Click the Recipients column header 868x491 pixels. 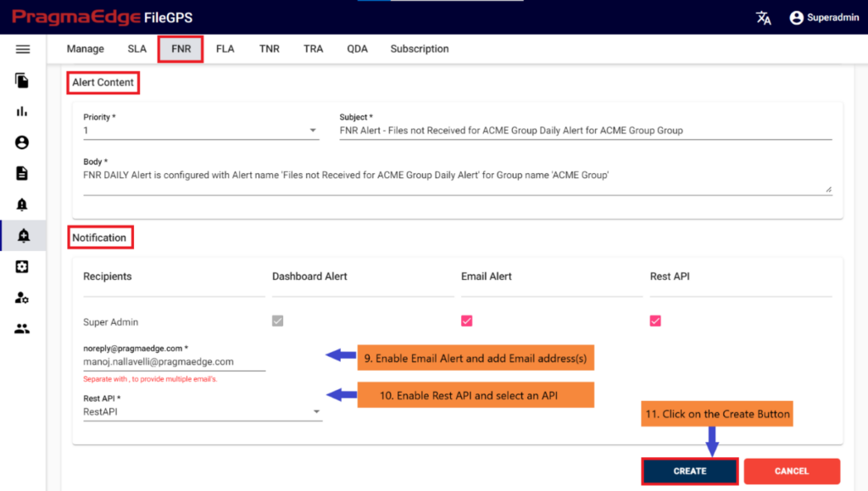point(108,276)
